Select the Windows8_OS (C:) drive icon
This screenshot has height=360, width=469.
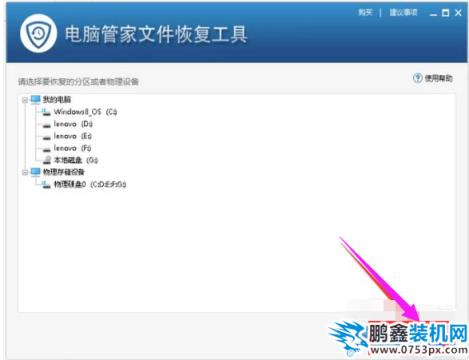tap(46, 112)
